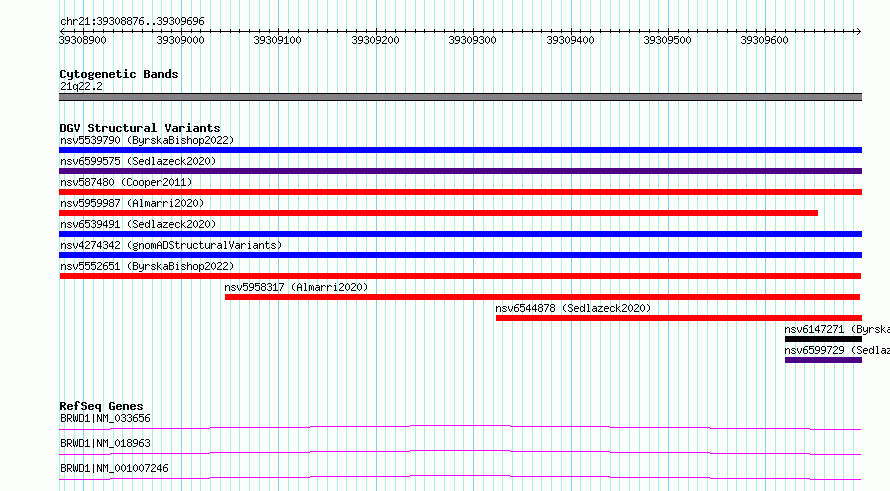Click the BRWD1|NM_018963 transcript label
This screenshot has height=491, width=890.
(x=106, y=443)
